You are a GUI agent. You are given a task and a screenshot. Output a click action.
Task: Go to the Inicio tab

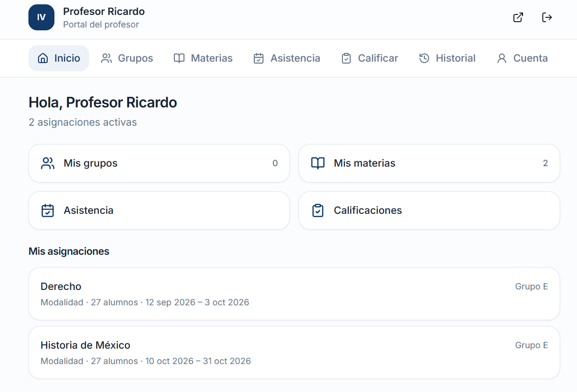tap(58, 58)
